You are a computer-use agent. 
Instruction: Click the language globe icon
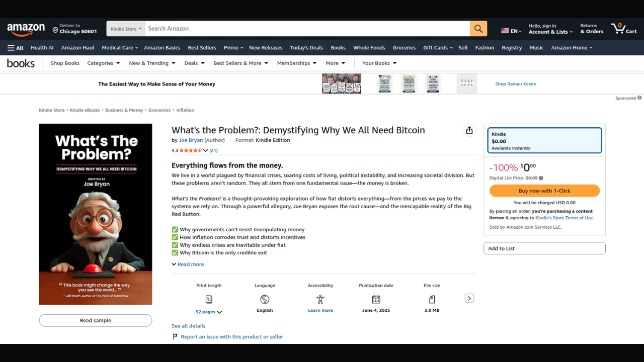coord(265,299)
